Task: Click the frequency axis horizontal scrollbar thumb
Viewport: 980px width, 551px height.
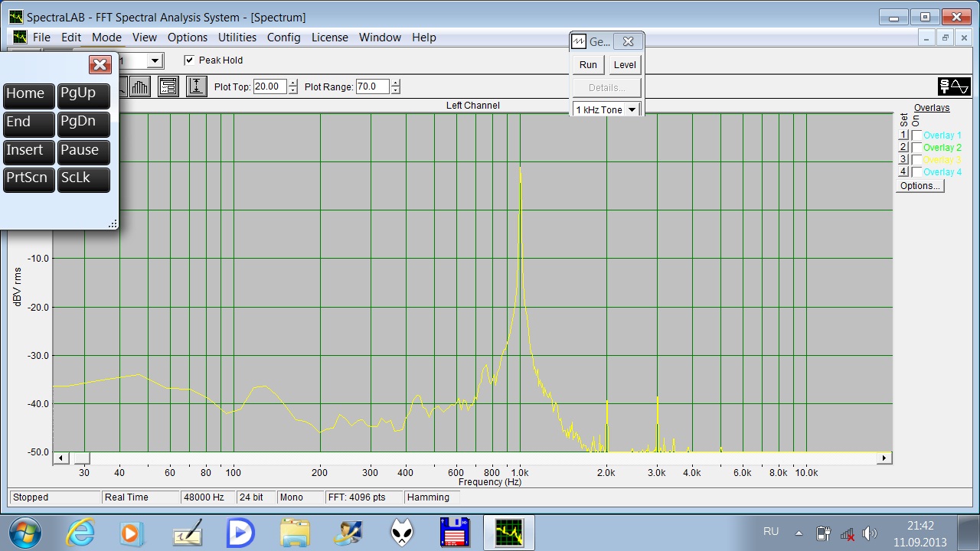Action: pos(81,458)
